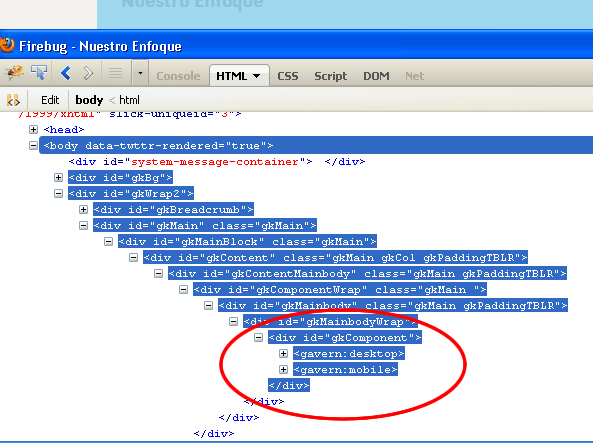Expand the gavern:desktop node
The height and width of the screenshot is (443, 593).
[283, 353]
